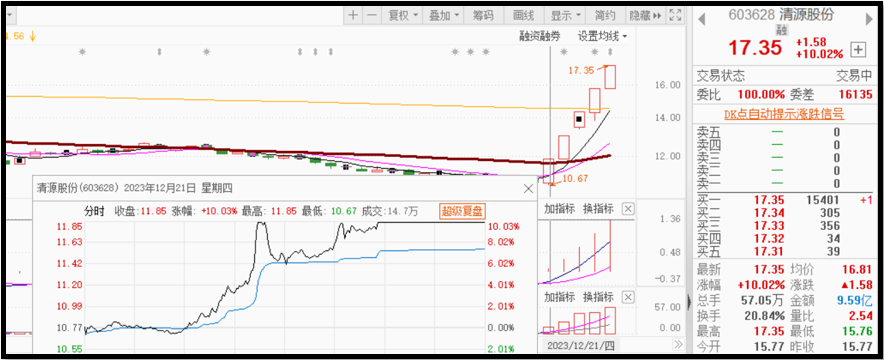The width and height of the screenshot is (884, 360).
Task: Click the 融资融券 label
Action: pos(540,37)
